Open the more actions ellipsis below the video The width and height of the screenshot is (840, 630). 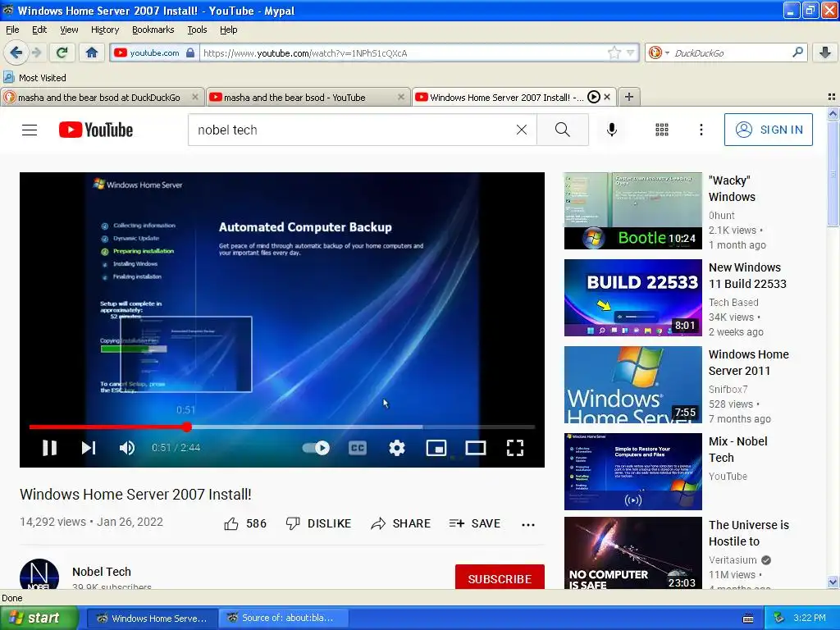point(528,524)
